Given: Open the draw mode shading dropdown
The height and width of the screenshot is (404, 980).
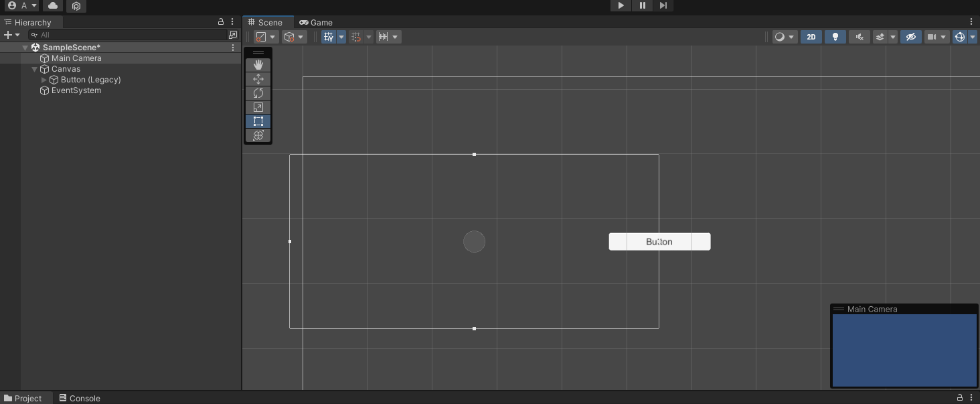Looking at the screenshot, I should (785, 37).
